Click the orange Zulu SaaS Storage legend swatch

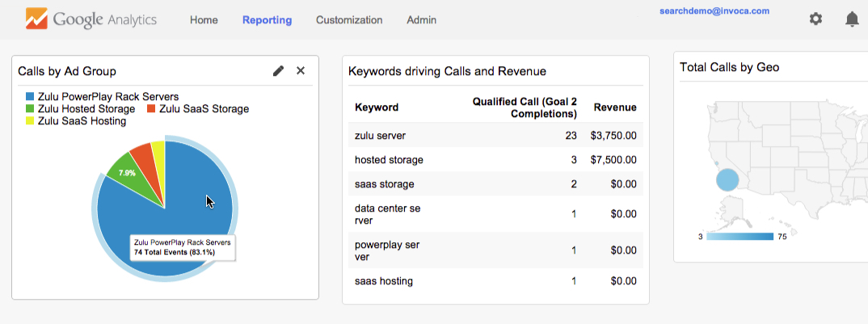tap(151, 108)
